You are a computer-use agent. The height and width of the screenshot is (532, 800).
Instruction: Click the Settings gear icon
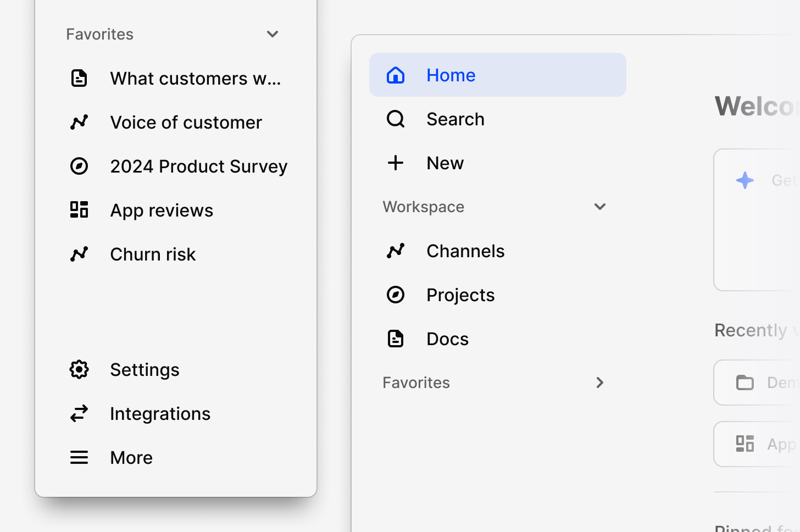point(79,369)
